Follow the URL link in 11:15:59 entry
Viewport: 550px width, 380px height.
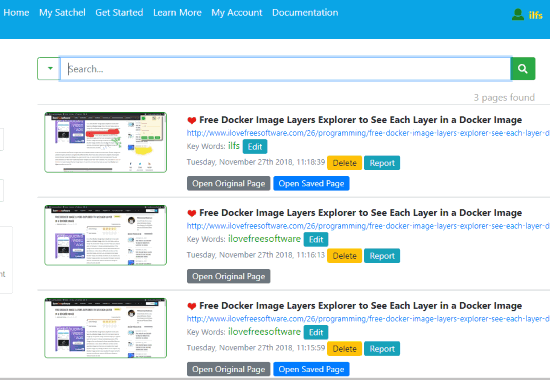coord(368,319)
